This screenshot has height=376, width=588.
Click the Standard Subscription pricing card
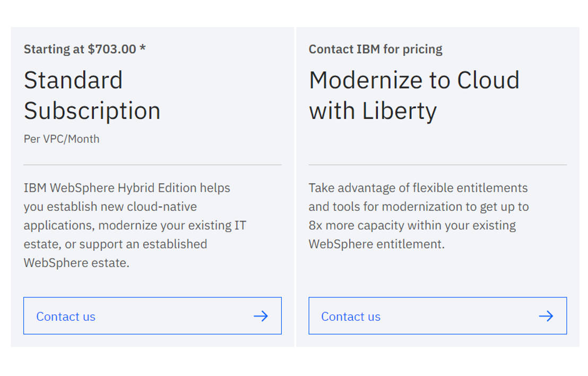[152, 186]
